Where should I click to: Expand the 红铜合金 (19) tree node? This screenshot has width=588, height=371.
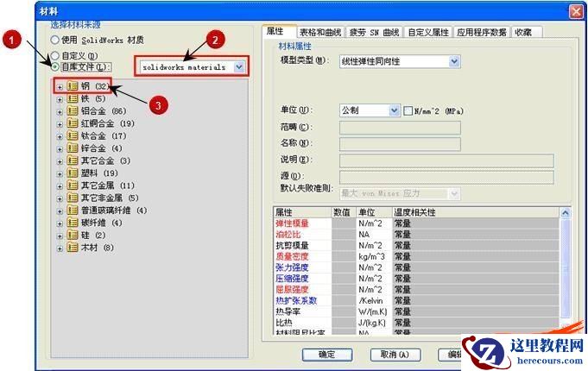point(60,124)
